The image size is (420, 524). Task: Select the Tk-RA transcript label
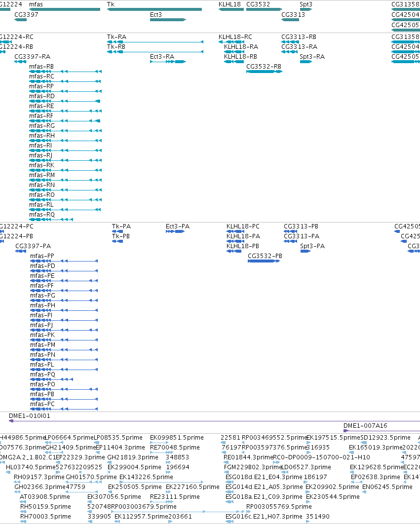[x=116, y=37]
